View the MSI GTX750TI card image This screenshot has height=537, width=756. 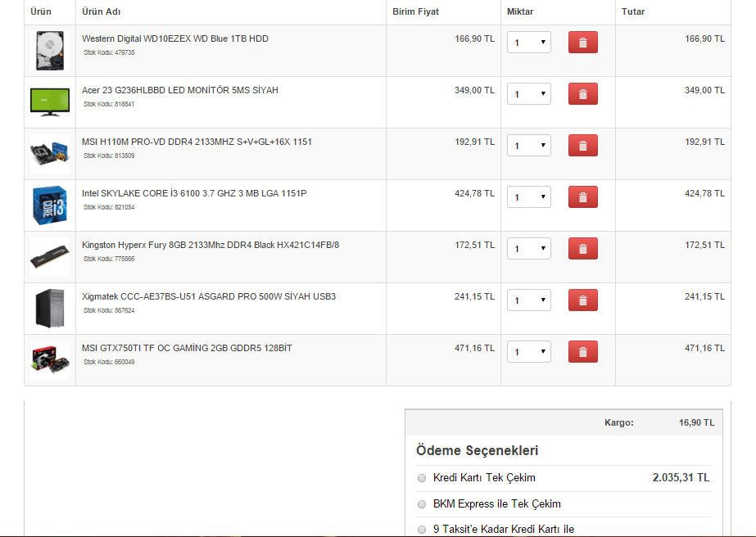(x=50, y=360)
